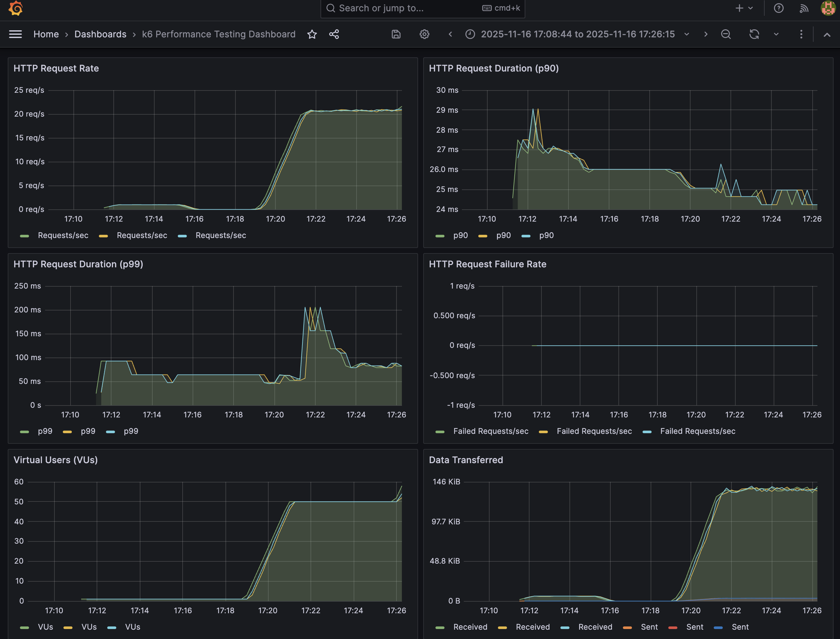Toggle green Requests/sec series in legend
Screen dimensions: 840x639
(63, 235)
